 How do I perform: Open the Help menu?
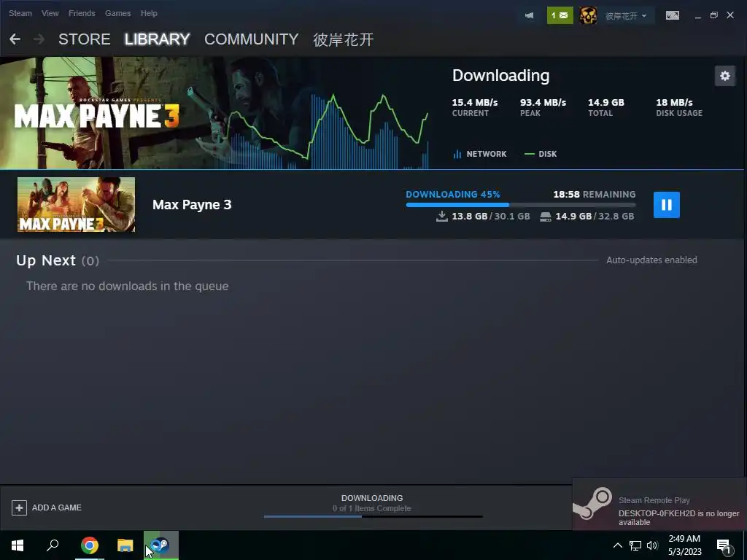[149, 13]
